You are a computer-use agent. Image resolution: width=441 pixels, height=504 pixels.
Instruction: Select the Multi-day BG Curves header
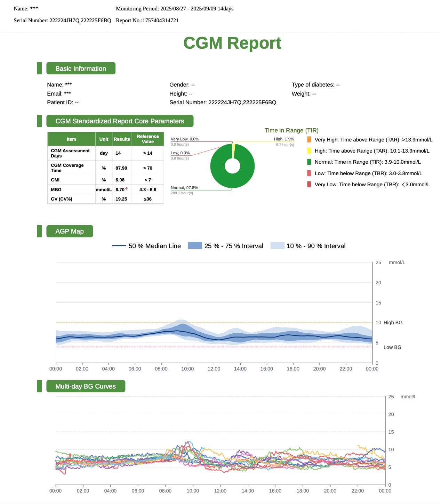[86, 386]
